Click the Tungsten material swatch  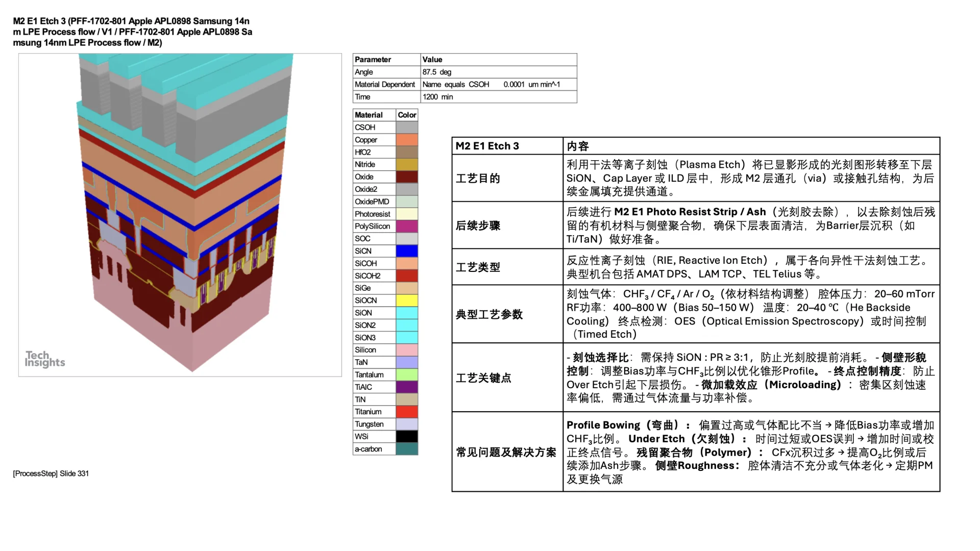[x=407, y=424]
